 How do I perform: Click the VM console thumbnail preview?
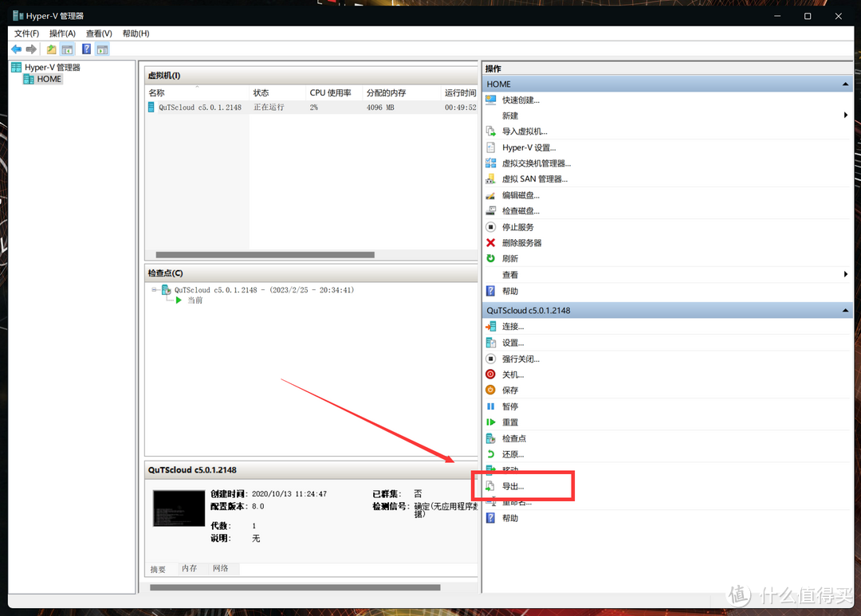(x=179, y=508)
